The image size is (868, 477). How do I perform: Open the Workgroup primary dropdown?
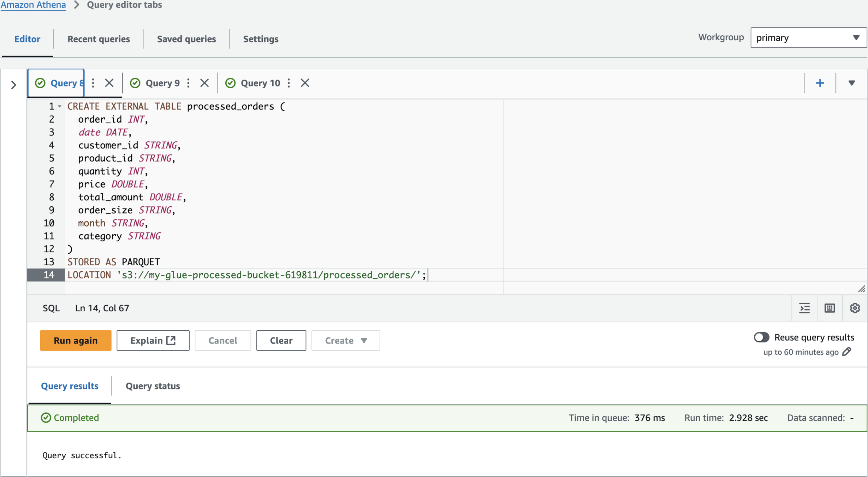point(808,37)
